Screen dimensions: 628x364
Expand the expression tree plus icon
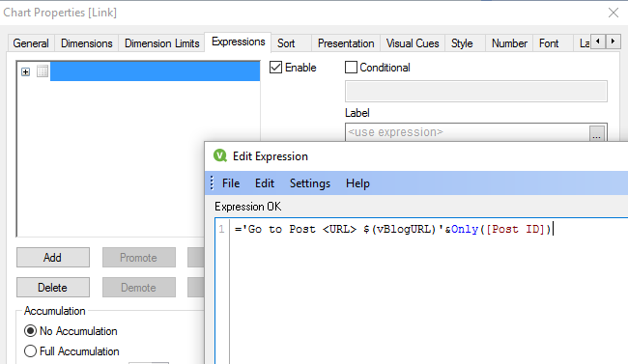[x=26, y=71]
